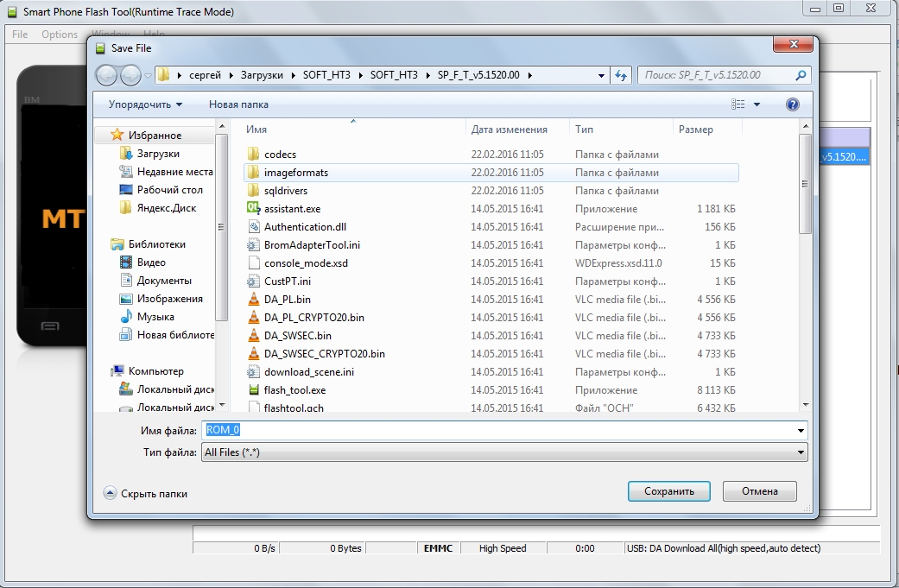Click the download_scene.ini file icon
Screen dimensions: 899x588
(253, 371)
